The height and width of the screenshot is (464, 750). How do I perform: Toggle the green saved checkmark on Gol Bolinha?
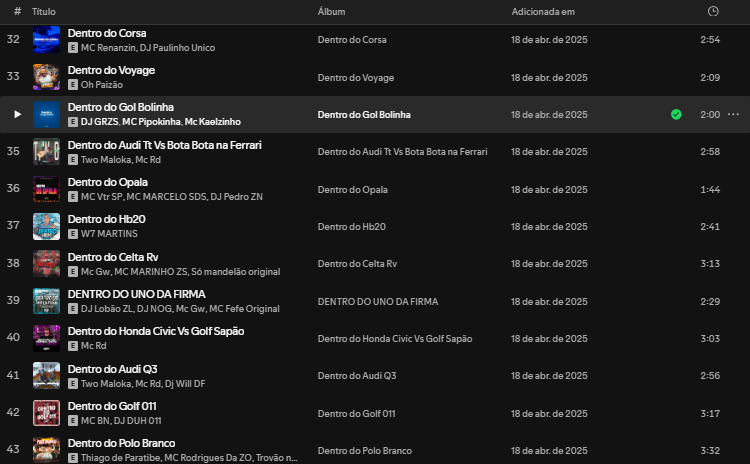point(676,114)
